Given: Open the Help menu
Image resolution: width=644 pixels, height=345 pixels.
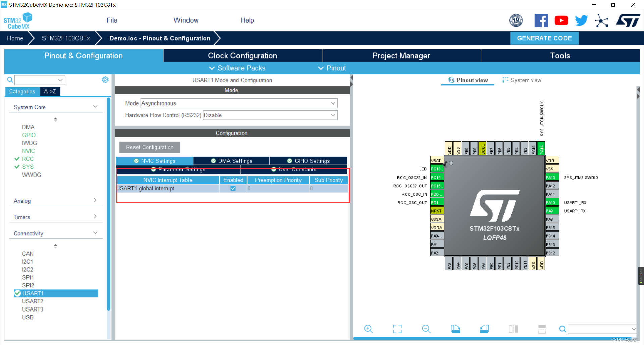Looking at the screenshot, I should pos(247,20).
